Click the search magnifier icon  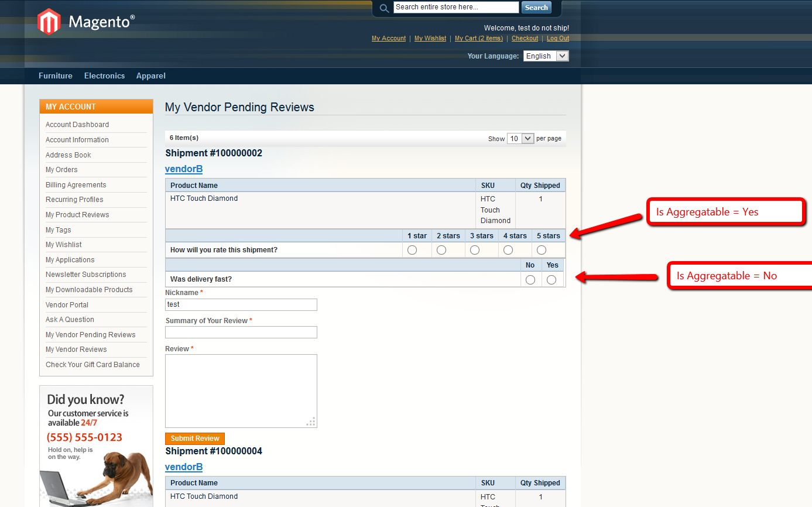coord(384,8)
